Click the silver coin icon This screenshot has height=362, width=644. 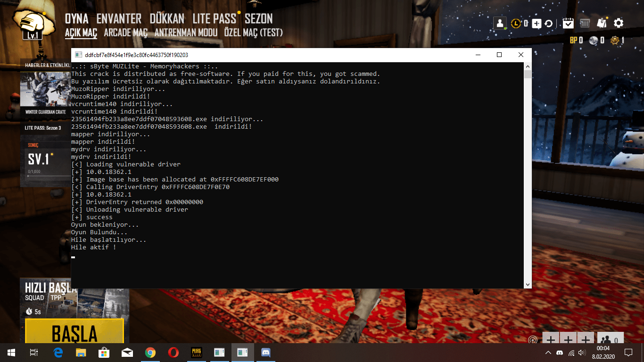(594, 40)
